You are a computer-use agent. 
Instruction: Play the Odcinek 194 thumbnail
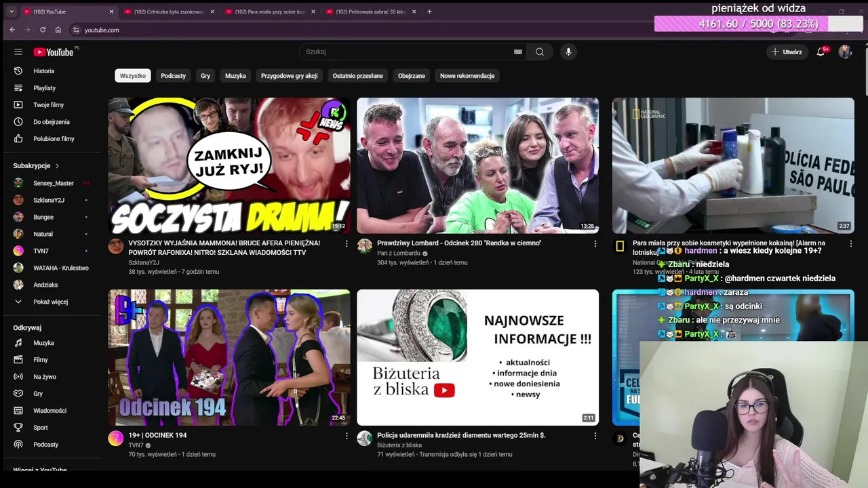pos(229,358)
